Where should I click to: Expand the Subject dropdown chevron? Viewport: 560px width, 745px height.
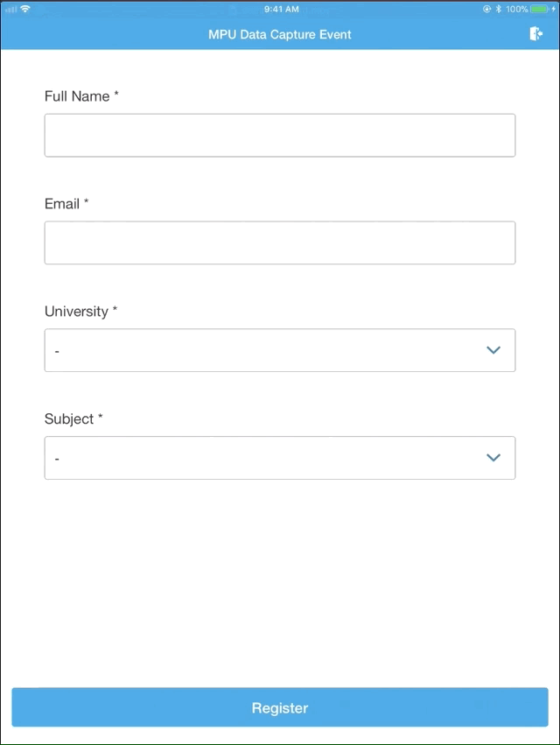click(x=493, y=458)
